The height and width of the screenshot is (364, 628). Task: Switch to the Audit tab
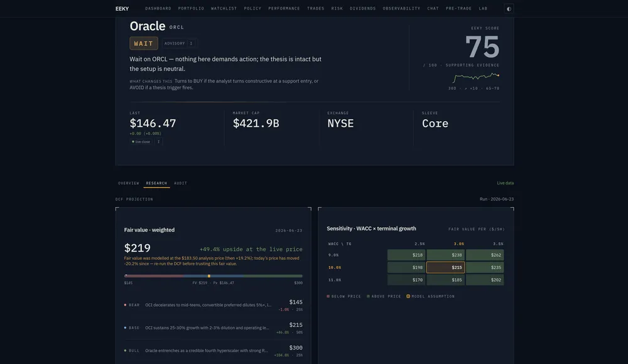(181, 183)
